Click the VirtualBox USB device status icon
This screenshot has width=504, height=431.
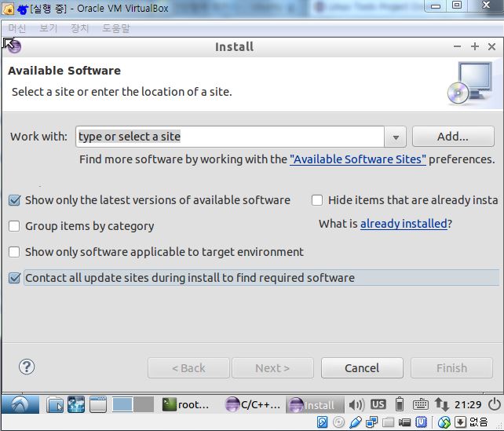click(355, 422)
